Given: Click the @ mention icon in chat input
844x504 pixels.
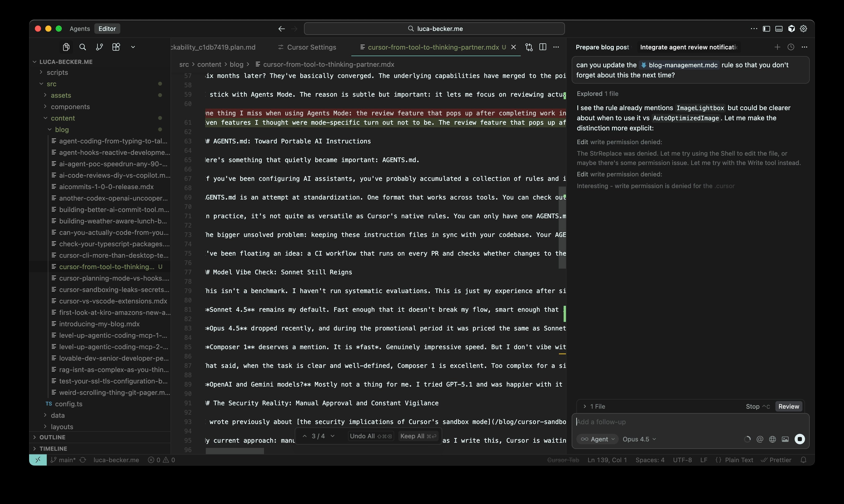Looking at the screenshot, I should coord(760,439).
